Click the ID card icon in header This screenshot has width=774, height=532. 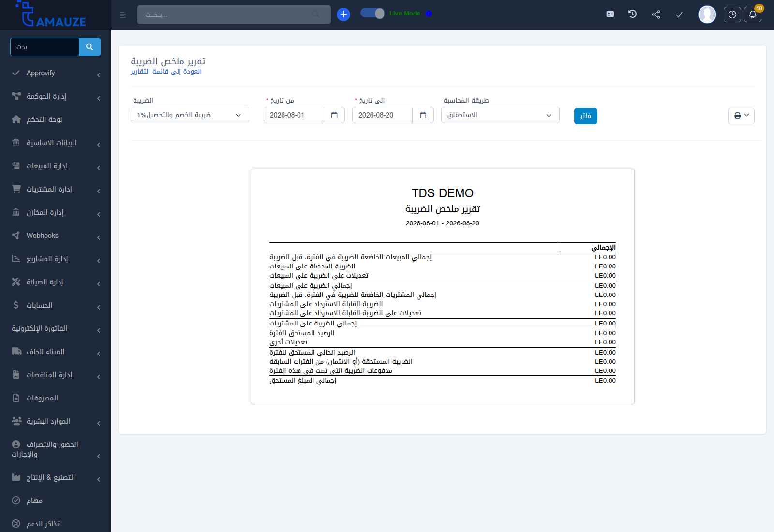click(x=610, y=14)
